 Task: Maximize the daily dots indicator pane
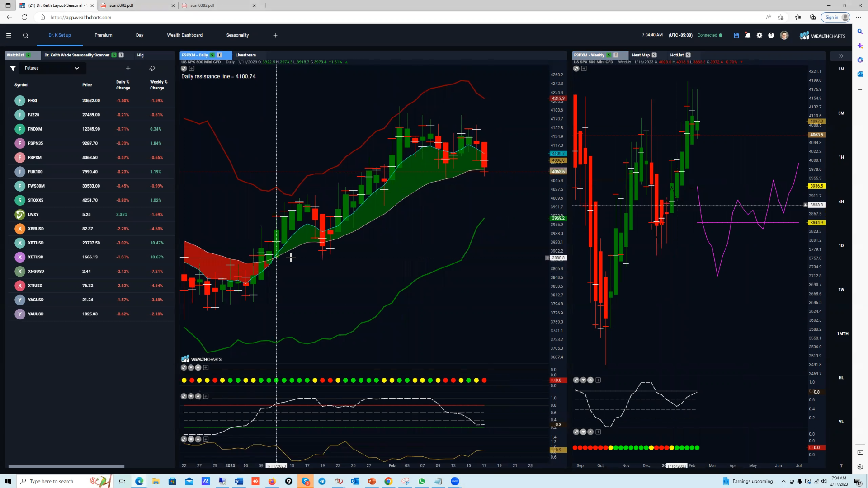click(184, 367)
